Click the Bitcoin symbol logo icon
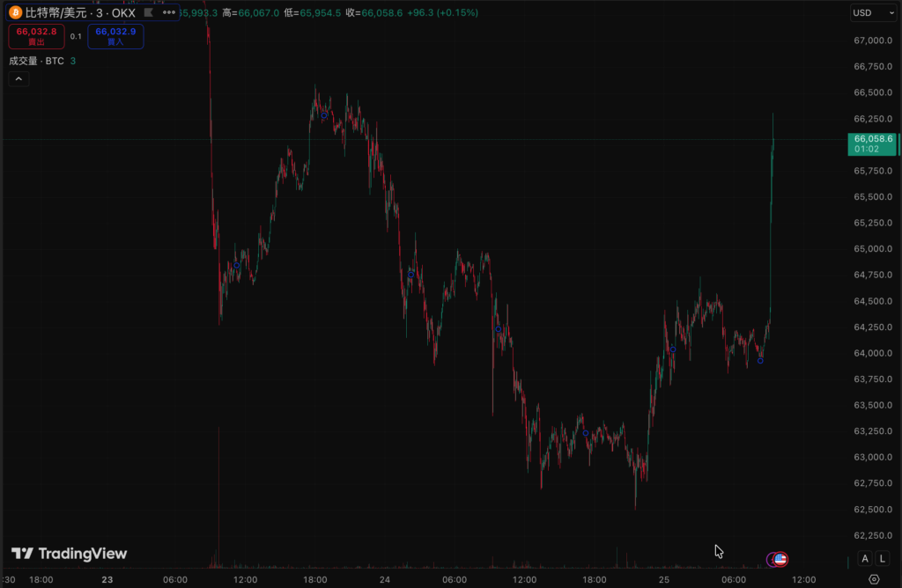This screenshot has height=588, width=902. point(15,12)
